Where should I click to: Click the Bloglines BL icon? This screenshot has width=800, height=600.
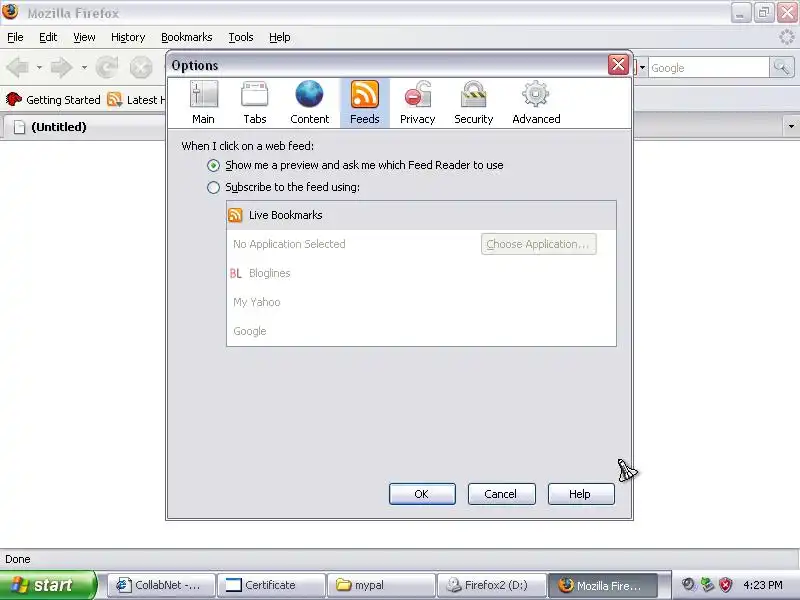click(x=235, y=273)
